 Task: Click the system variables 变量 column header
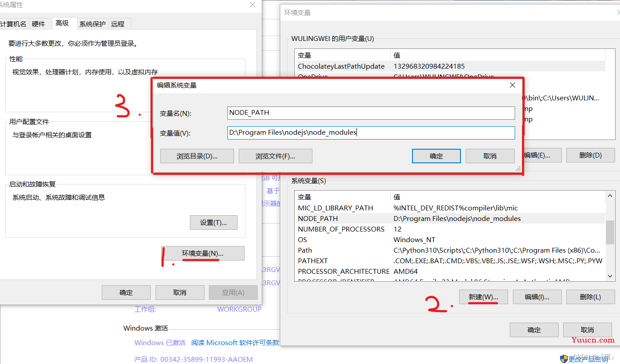[x=343, y=197]
